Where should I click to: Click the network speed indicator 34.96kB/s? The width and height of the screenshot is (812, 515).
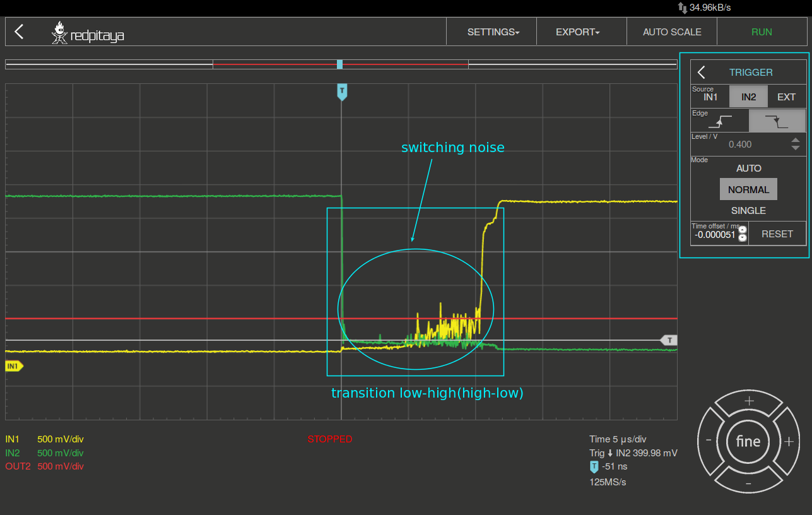[x=705, y=8]
